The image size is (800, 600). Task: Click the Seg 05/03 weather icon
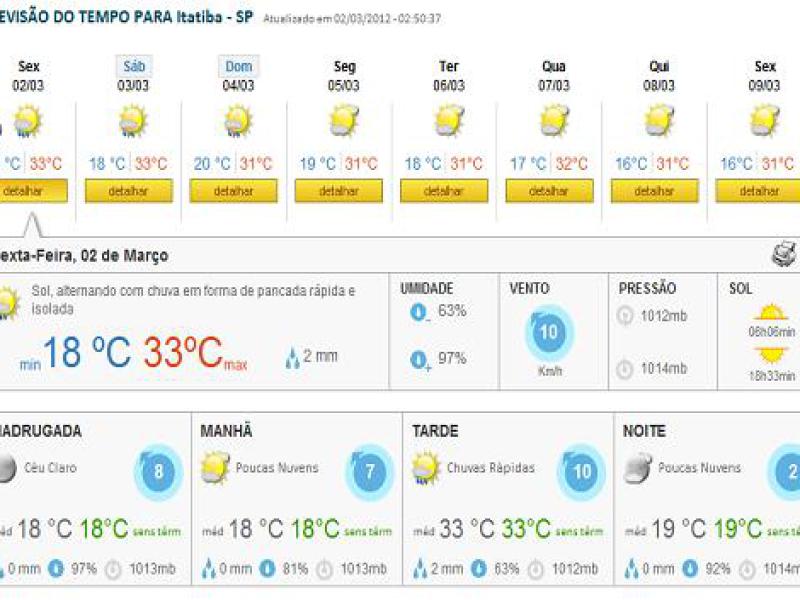344,122
